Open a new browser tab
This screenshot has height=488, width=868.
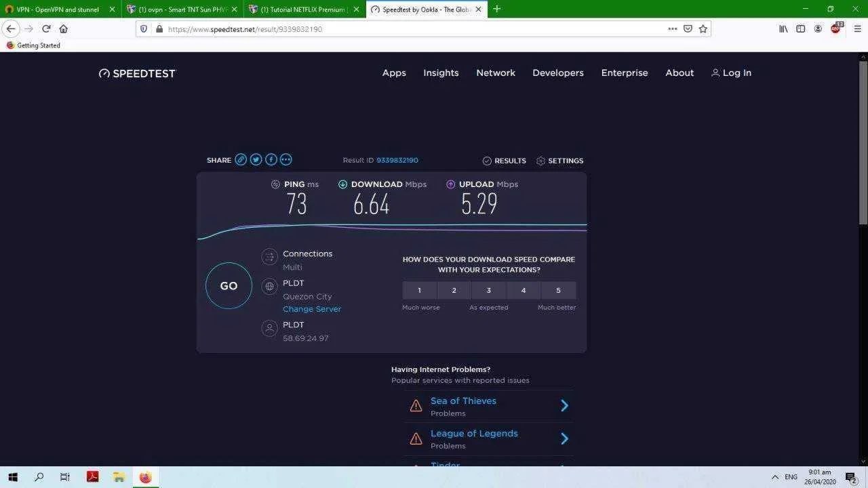point(497,9)
